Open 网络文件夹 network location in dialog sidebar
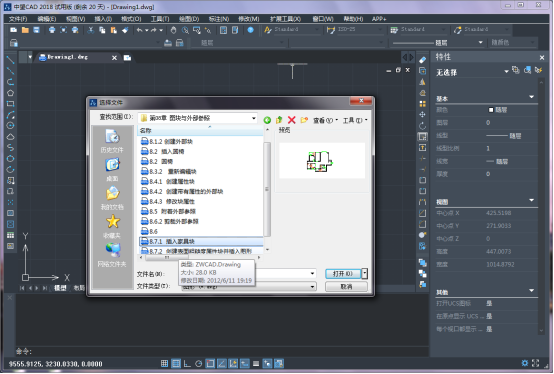 [112, 255]
